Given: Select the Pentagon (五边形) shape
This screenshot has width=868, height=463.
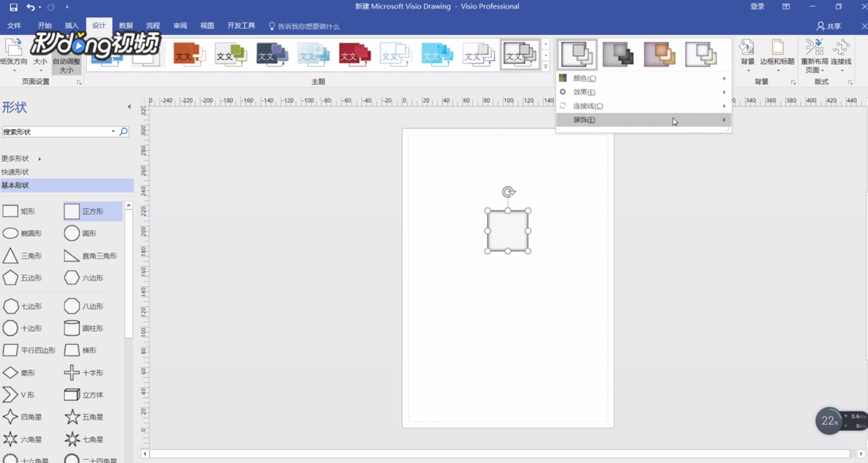Looking at the screenshot, I should click(23, 278).
